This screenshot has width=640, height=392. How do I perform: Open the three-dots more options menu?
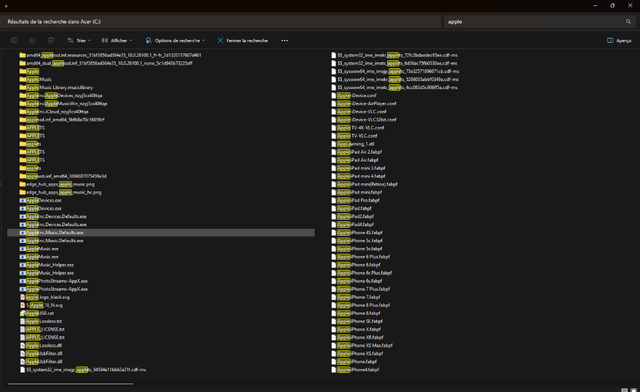284,40
